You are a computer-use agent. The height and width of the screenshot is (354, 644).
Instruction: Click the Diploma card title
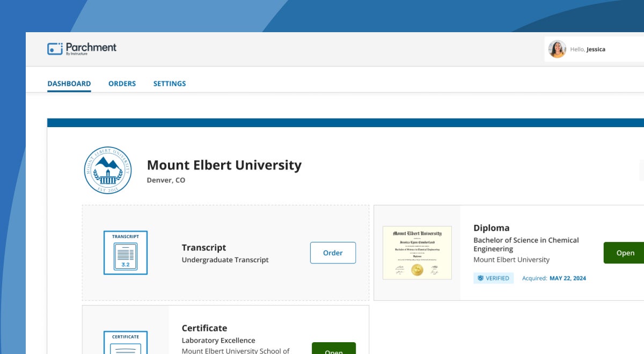tap(491, 228)
